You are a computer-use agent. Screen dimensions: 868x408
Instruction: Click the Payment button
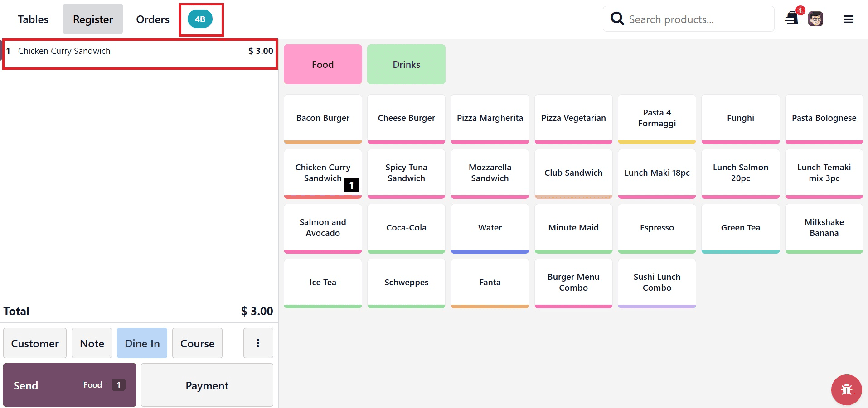tap(207, 385)
